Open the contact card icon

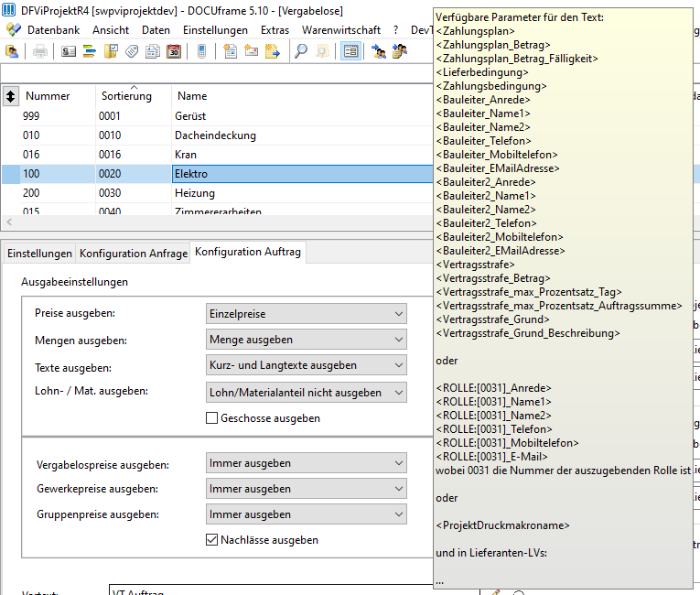coord(69,51)
